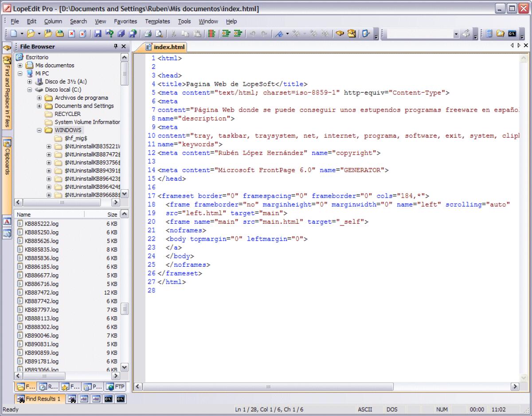This screenshot has width=532, height=416.
Task: Save the current file
Action: pos(98,34)
